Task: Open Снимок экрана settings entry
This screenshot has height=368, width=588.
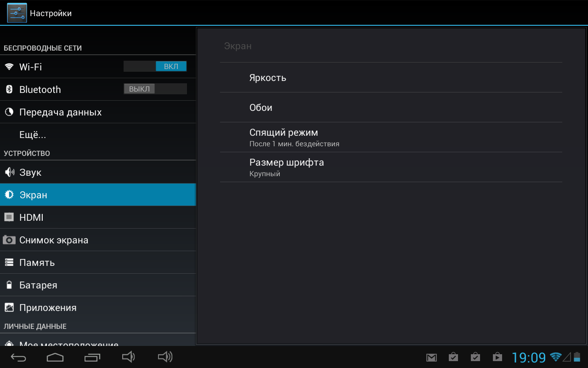Action: click(x=53, y=240)
